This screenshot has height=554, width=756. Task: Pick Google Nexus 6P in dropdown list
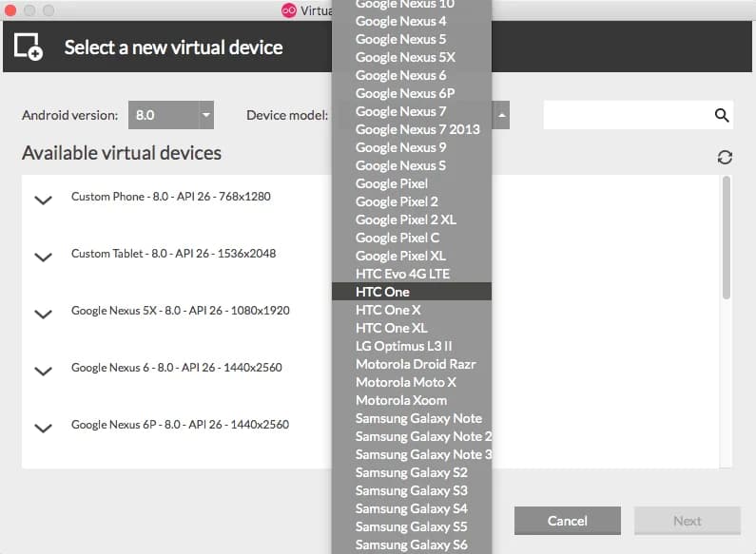click(412, 93)
